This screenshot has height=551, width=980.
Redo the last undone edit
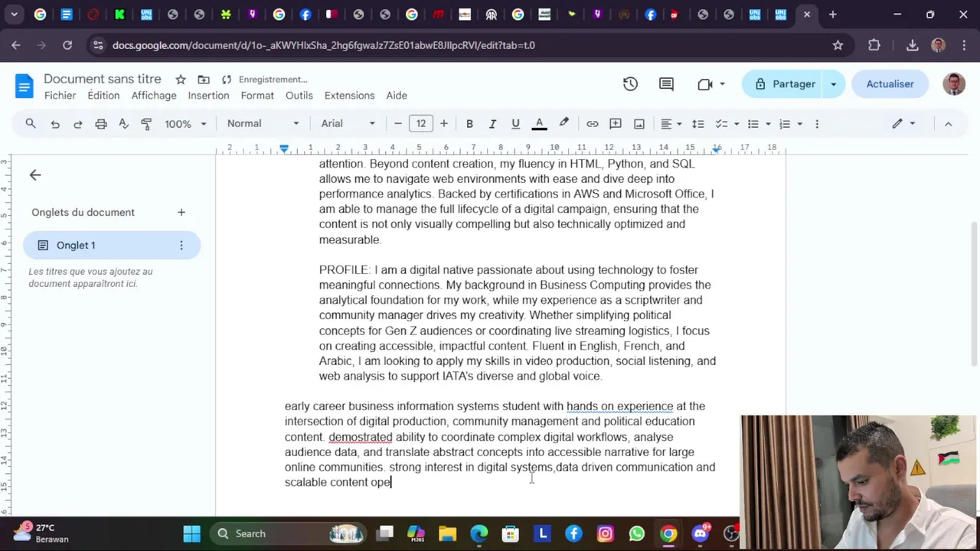[x=78, y=123]
